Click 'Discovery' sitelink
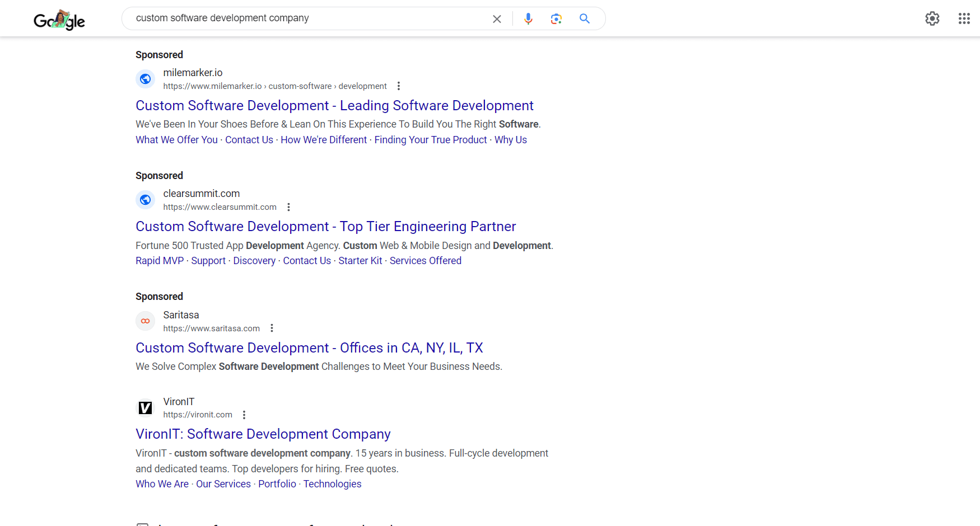The width and height of the screenshot is (980, 526). point(254,261)
